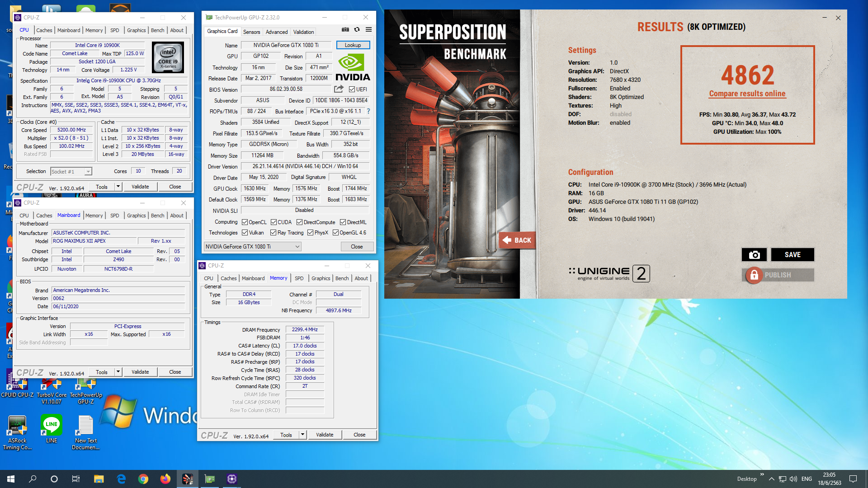Click the lock icon on Publish button
868x488 pixels.
(x=754, y=275)
